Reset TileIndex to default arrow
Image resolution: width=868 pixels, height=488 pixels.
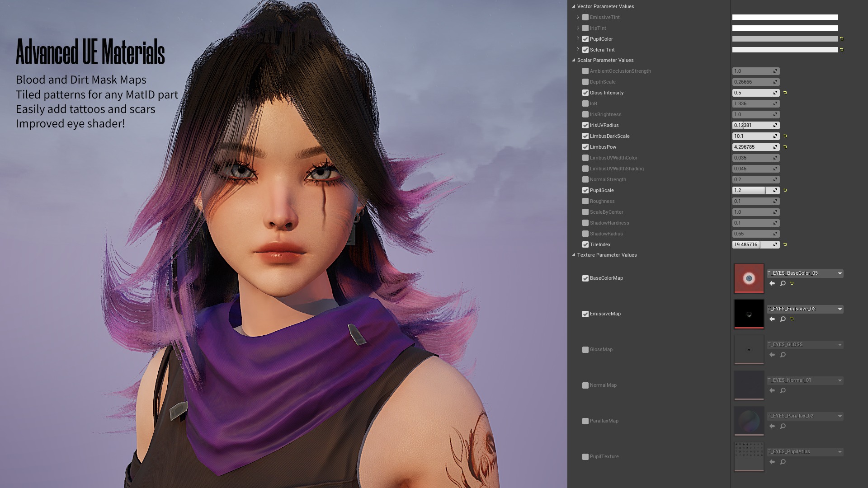click(x=785, y=244)
